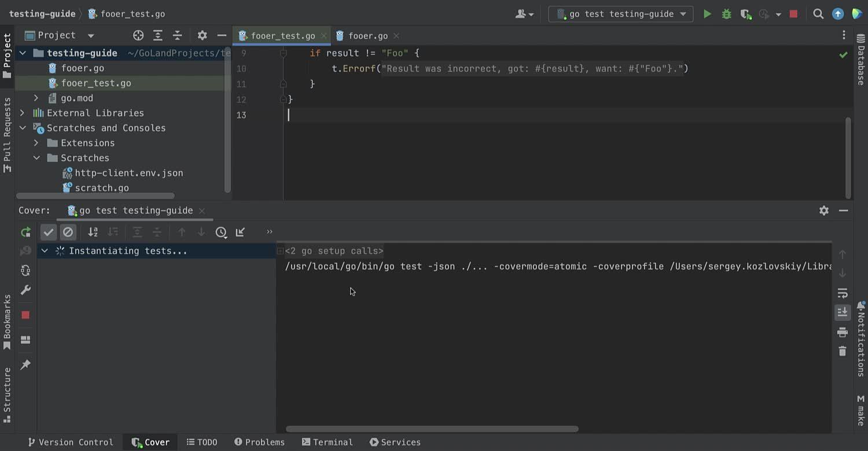Viewport: 868px width, 451px height.
Task: Expand the External Libraries node
Action: [23, 113]
